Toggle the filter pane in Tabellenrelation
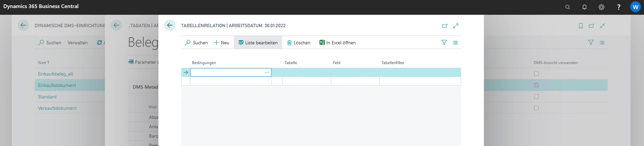 (444, 43)
